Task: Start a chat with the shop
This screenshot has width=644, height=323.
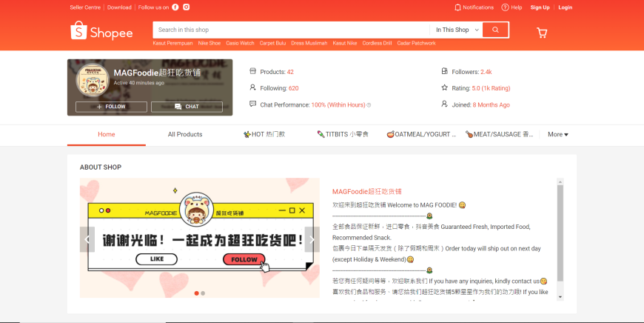Action: (x=187, y=107)
